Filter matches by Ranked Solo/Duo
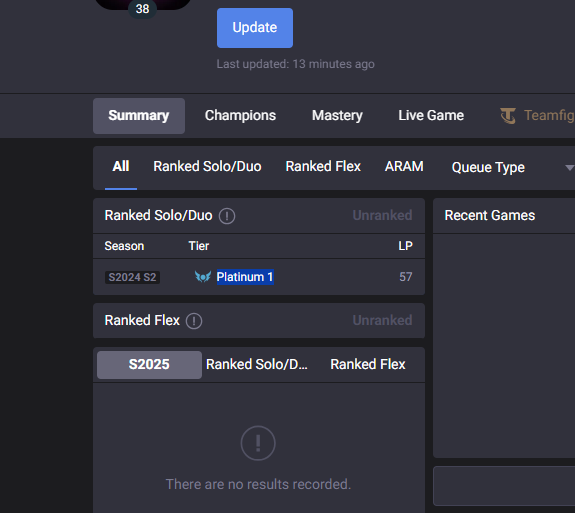 207,167
